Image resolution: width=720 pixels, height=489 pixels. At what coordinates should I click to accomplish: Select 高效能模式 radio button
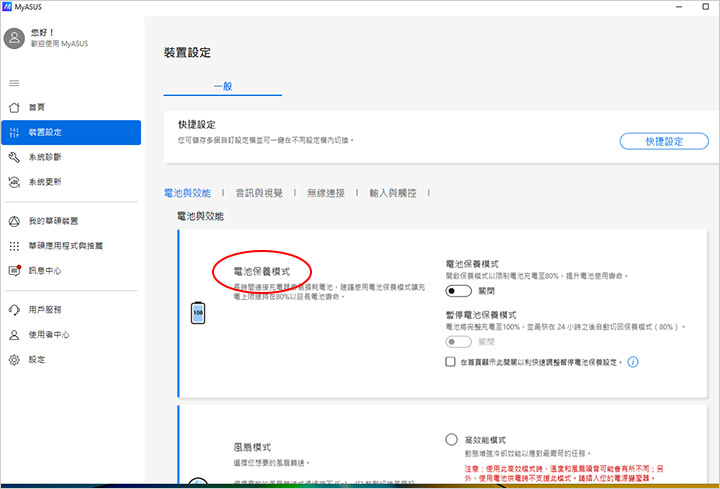click(x=451, y=439)
